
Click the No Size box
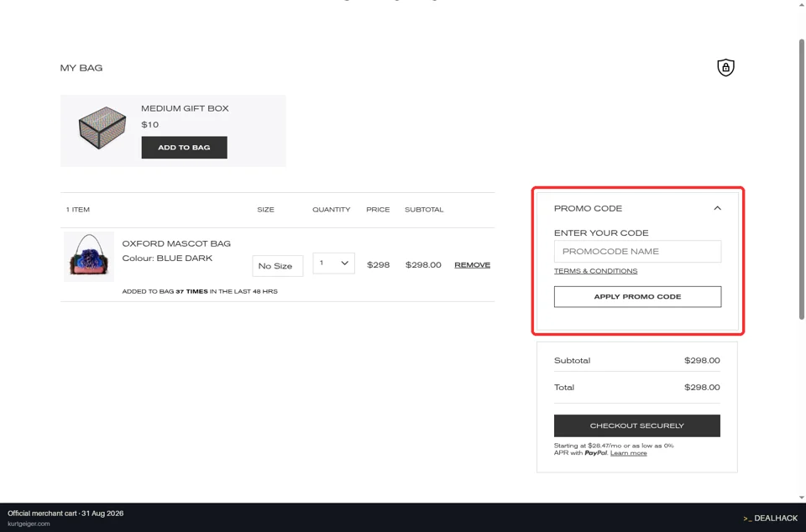(278, 266)
